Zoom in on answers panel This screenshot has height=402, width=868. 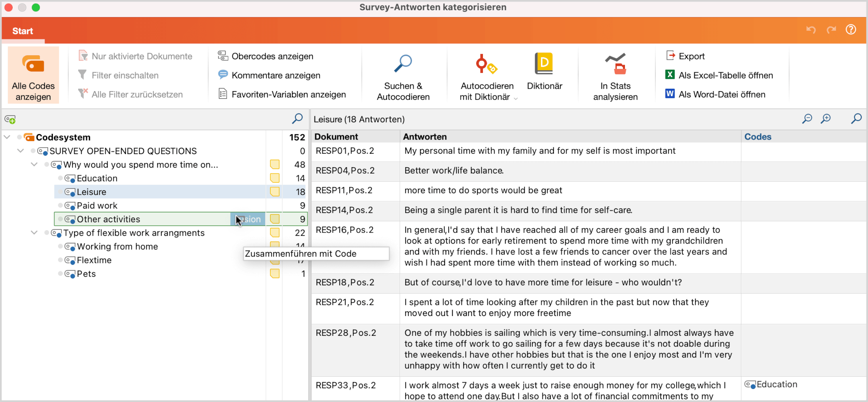click(826, 119)
